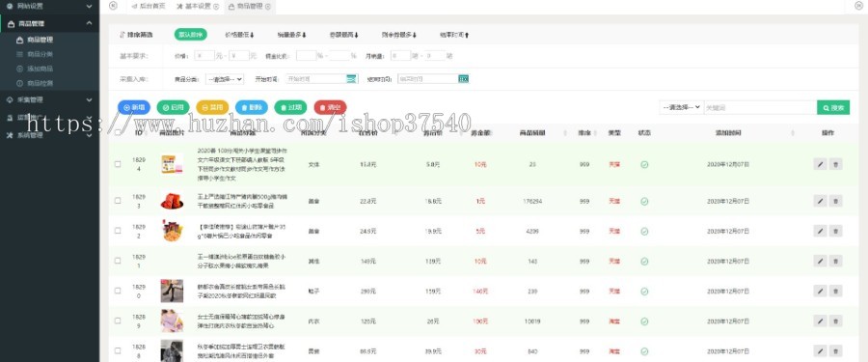The height and width of the screenshot is (362, 868).
Task: Click the green status check for product 18290
Action: point(644,291)
